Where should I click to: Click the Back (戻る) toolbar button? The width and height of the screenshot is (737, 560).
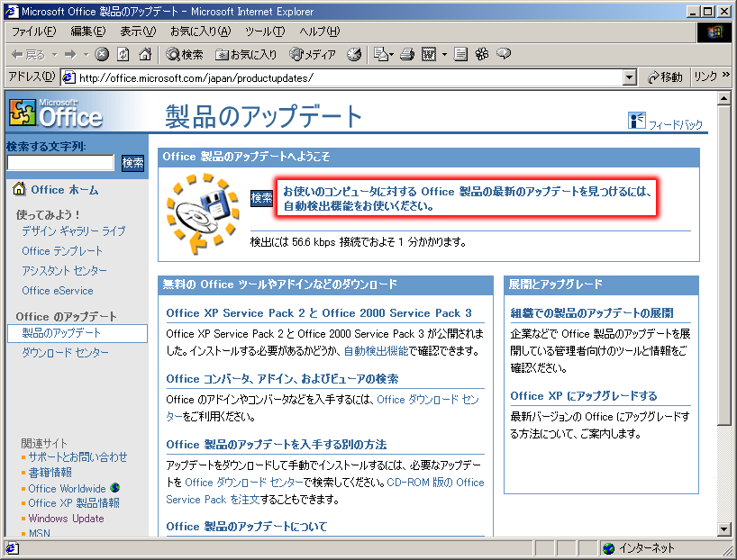point(28,55)
